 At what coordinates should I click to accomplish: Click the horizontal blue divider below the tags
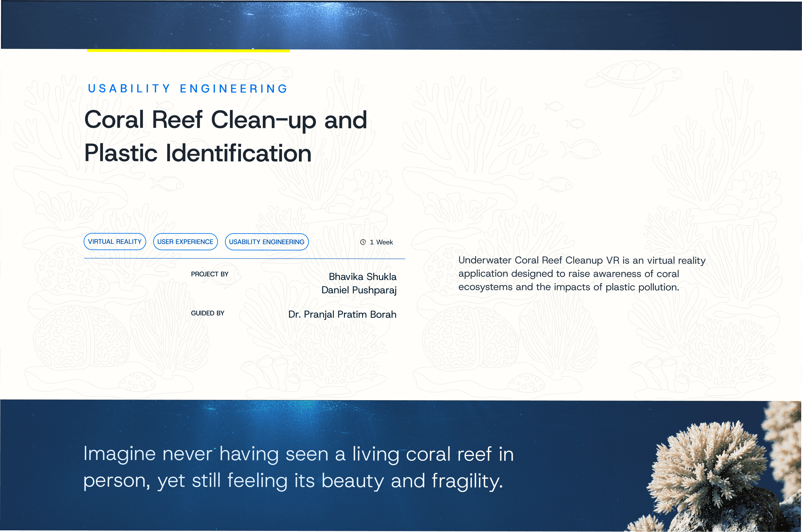tap(244, 259)
